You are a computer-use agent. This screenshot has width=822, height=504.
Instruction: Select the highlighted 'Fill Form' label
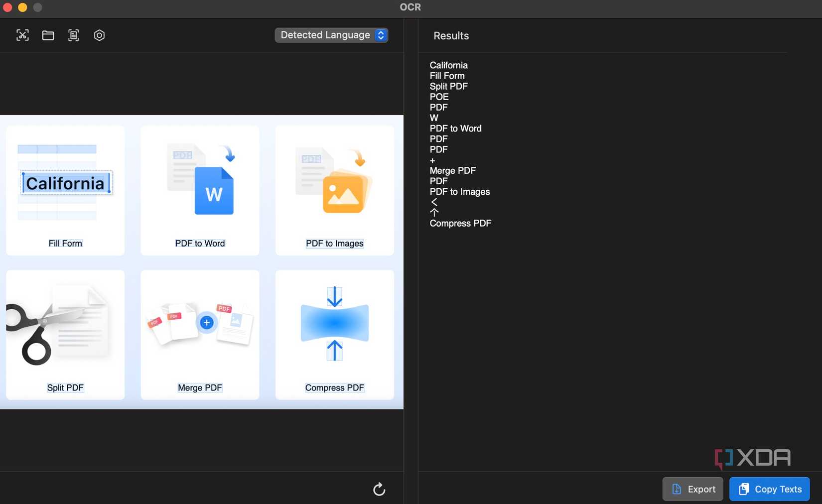(x=65, y=244)
